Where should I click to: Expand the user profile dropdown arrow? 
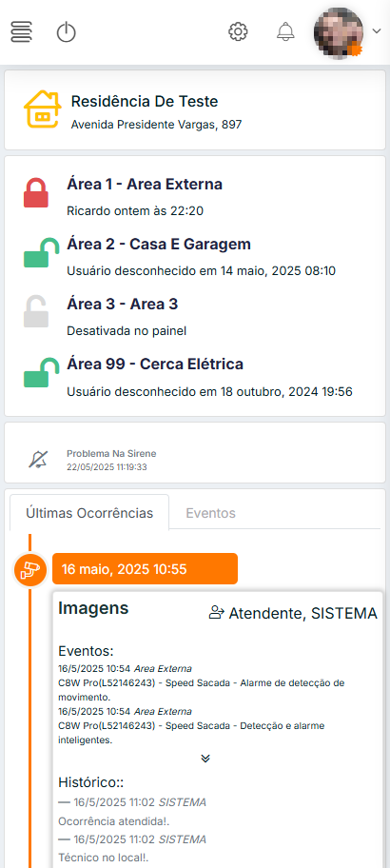pos(377,31)
